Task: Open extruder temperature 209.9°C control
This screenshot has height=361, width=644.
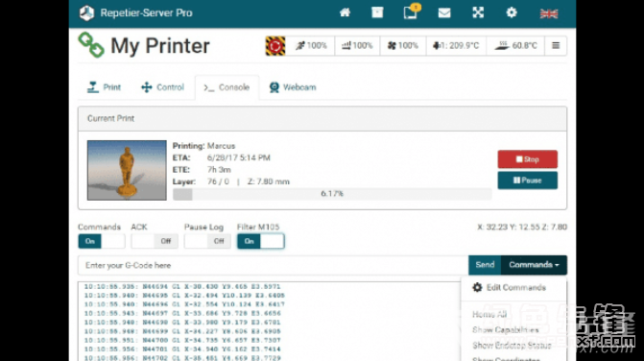Action: (x=456, y=45)
